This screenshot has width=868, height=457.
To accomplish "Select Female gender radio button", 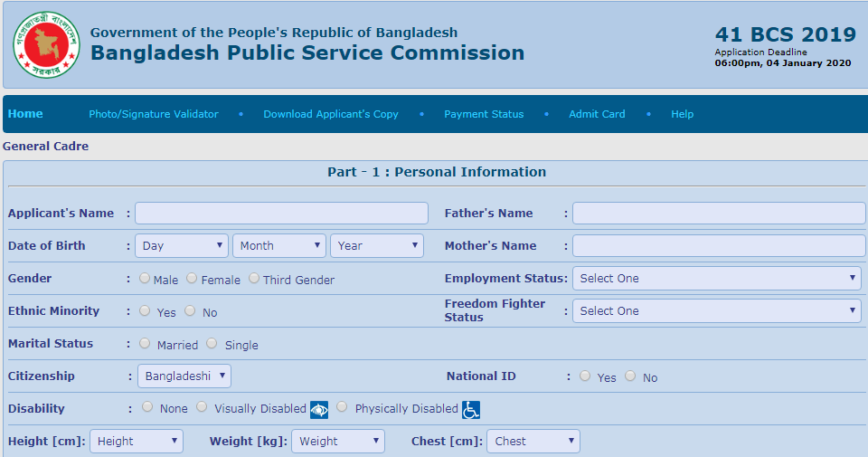I will tap(192, 278).
